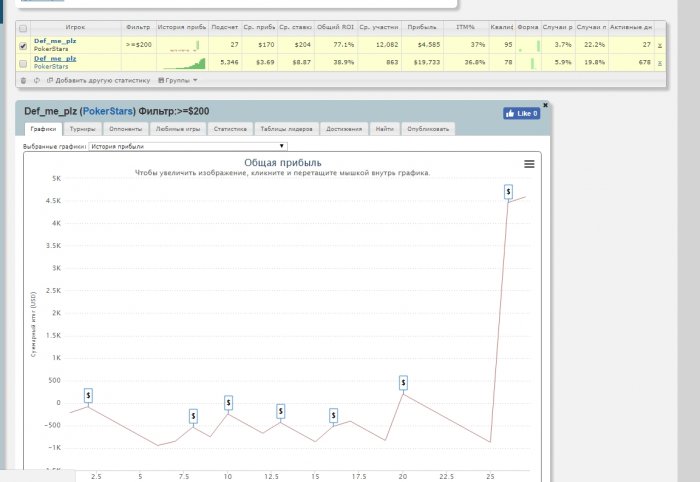Click the dollar marker above game 20
This screenshot has width=700, height=482.
[403, 382]
